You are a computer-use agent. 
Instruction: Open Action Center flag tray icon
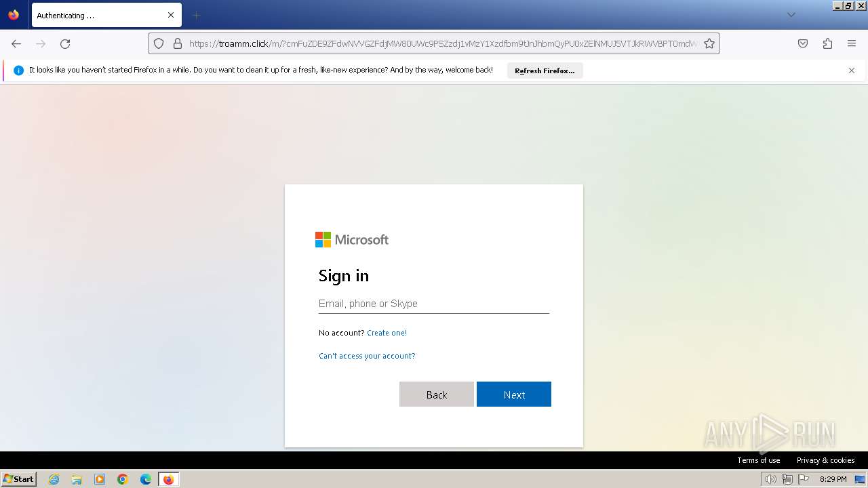pos(804,479)
